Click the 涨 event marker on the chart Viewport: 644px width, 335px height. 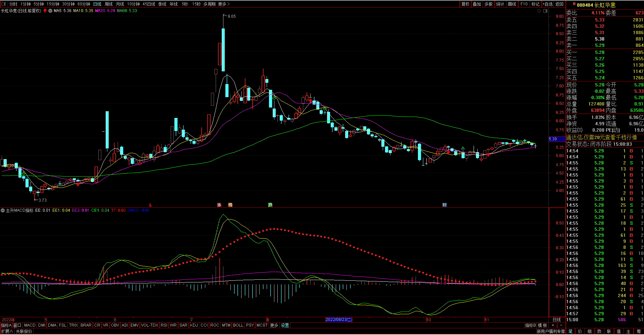[219, 205]
